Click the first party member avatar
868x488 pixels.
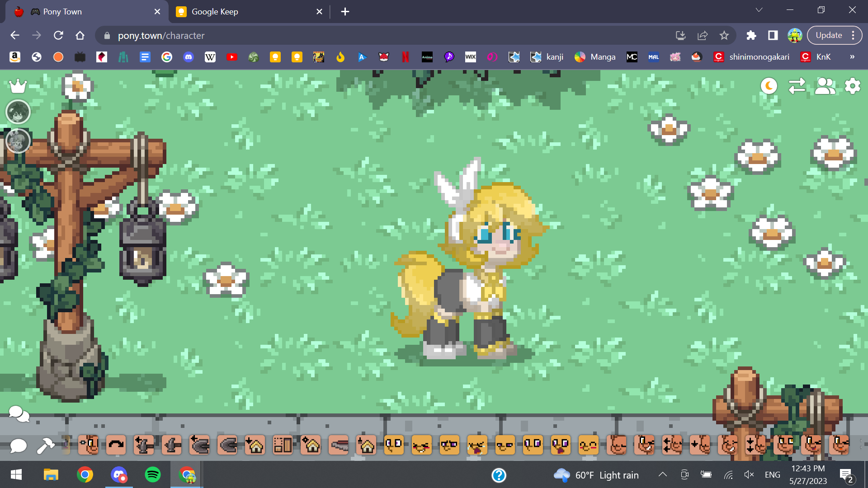point(18,112)
